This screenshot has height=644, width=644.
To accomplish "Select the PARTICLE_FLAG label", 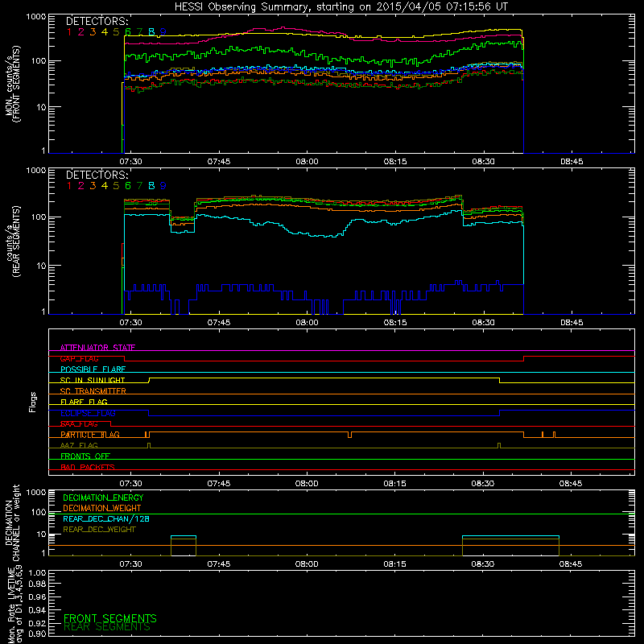I will 90,435.
